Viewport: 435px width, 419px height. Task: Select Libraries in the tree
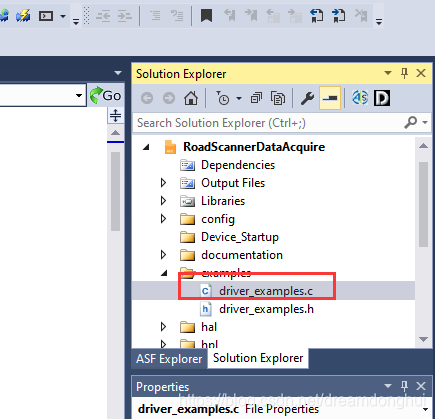pyautogui.click(x=223, y=201)
